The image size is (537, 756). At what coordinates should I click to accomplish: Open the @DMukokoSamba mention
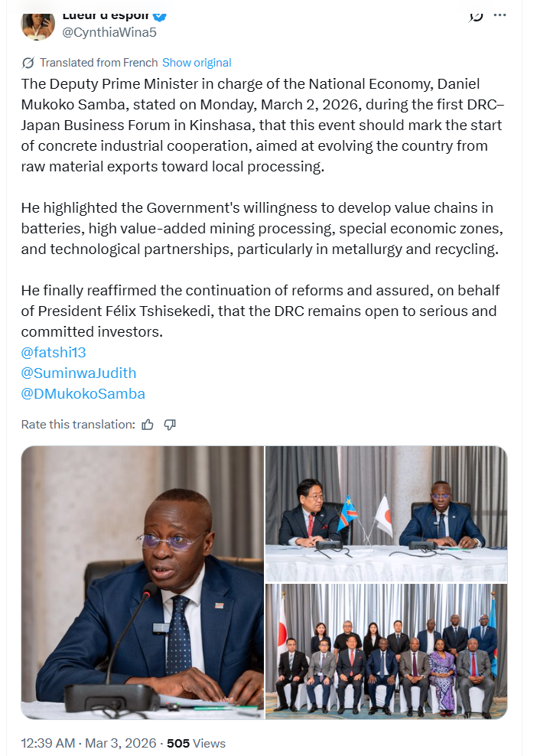click(x=83, y=394)
